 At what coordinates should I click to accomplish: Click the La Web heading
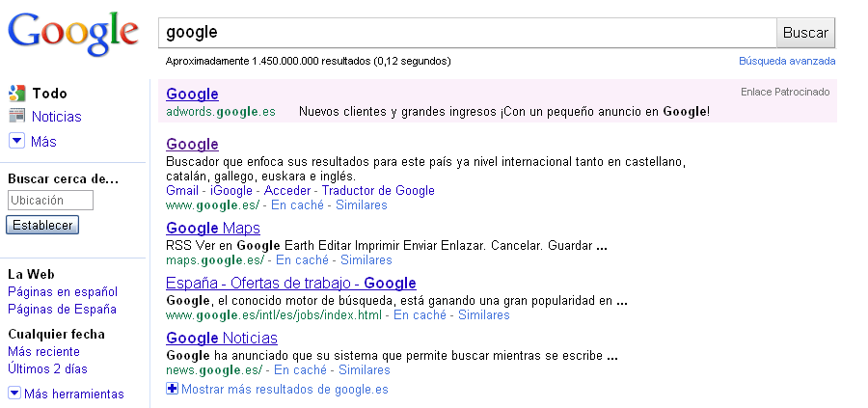(31, 274)
